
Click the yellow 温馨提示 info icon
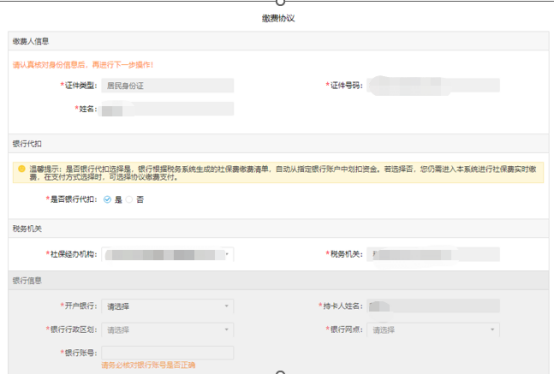click(x=22, y=169)
